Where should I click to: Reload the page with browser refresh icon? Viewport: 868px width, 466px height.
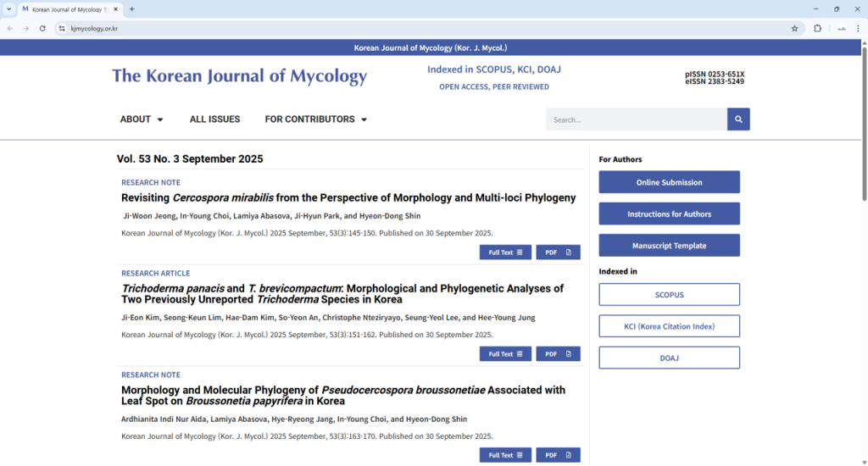click(42, 28)
